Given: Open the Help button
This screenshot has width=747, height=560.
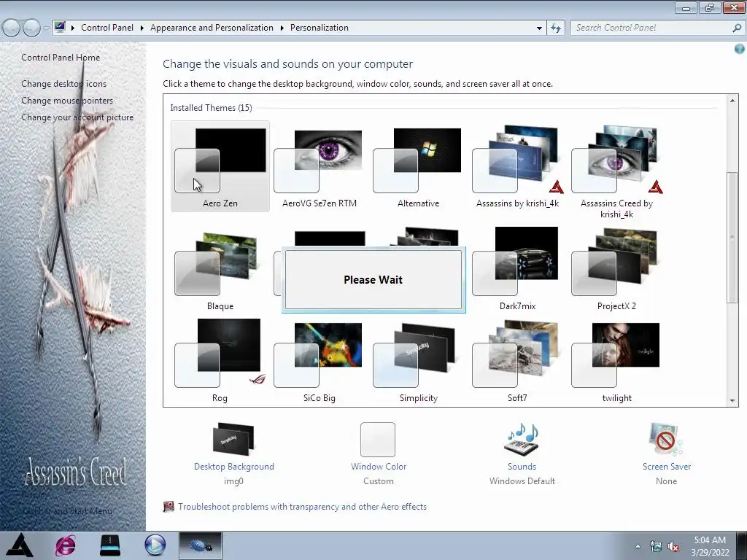Looking at the screenshot, I should pos(740,49).
